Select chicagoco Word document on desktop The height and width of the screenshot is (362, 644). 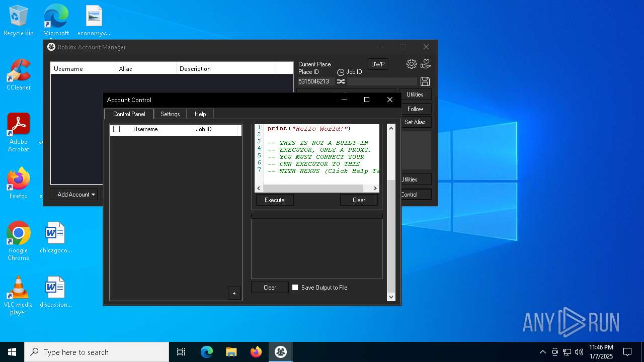(x=55, y=238)
